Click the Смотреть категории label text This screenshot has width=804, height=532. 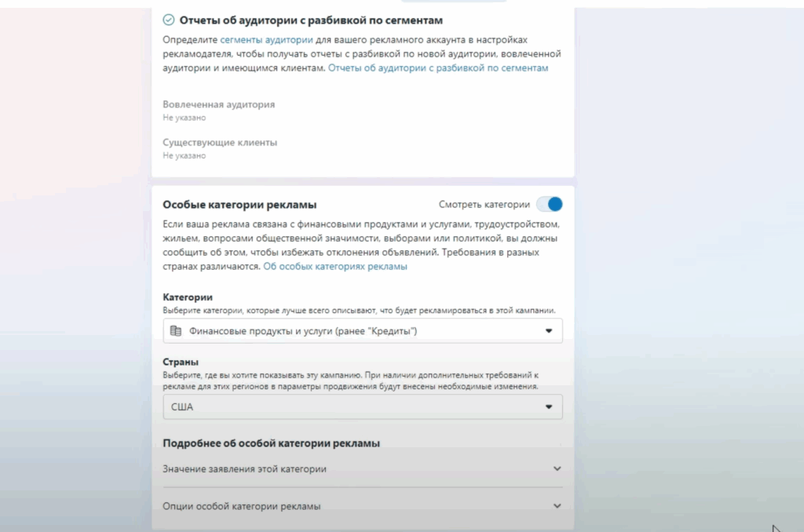point(484,205)
